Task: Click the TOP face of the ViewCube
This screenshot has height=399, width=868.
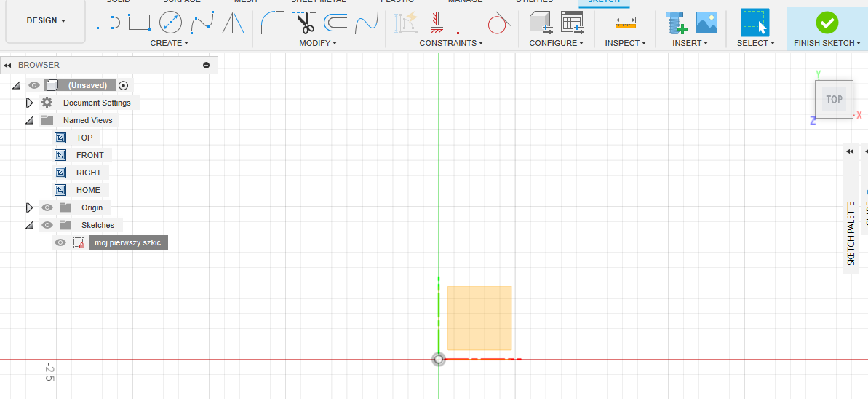Action: 834,100
